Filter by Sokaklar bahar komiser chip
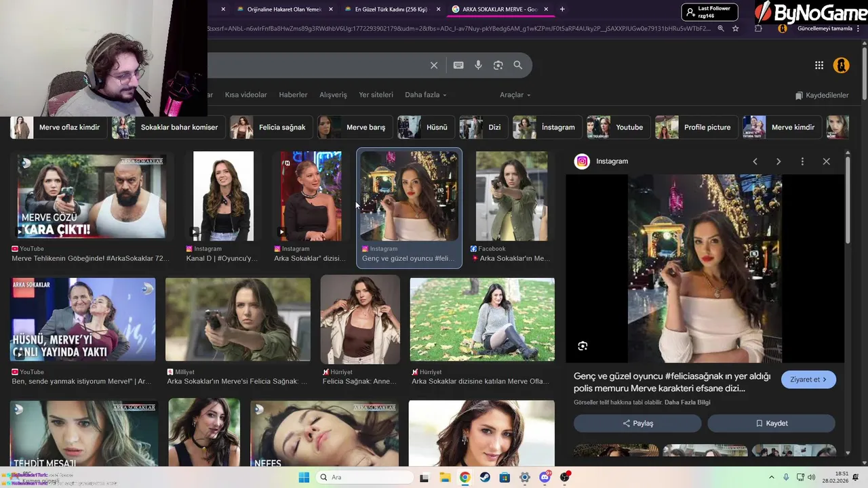 point(167,127)
